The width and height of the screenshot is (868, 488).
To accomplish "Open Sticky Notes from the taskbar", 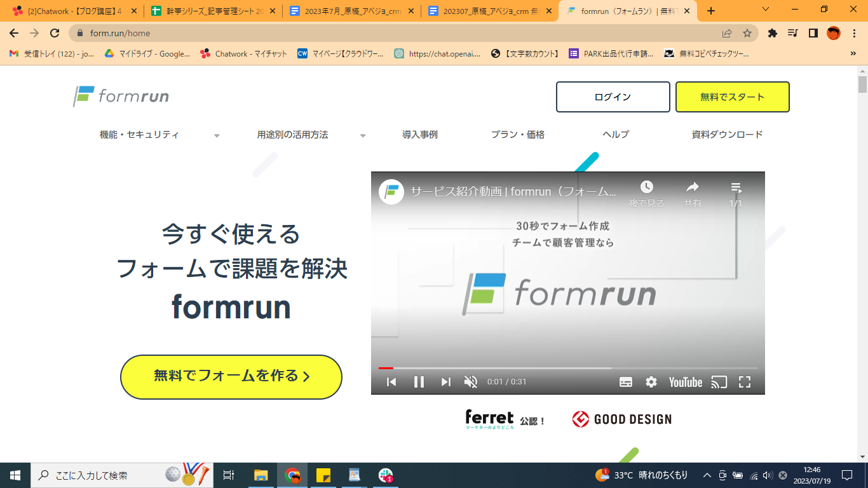I will click(x=323, y=475).
